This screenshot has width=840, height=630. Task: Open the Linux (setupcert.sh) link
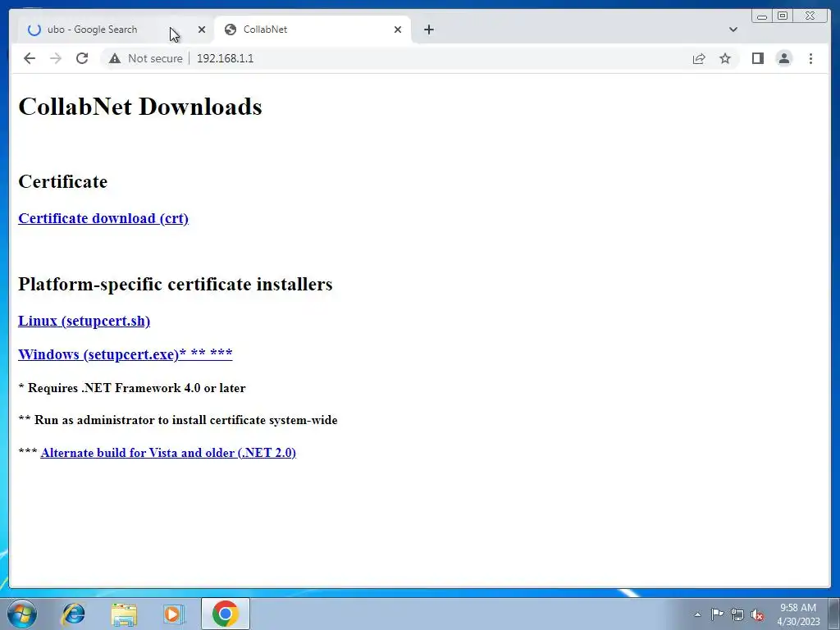(84, 321)
